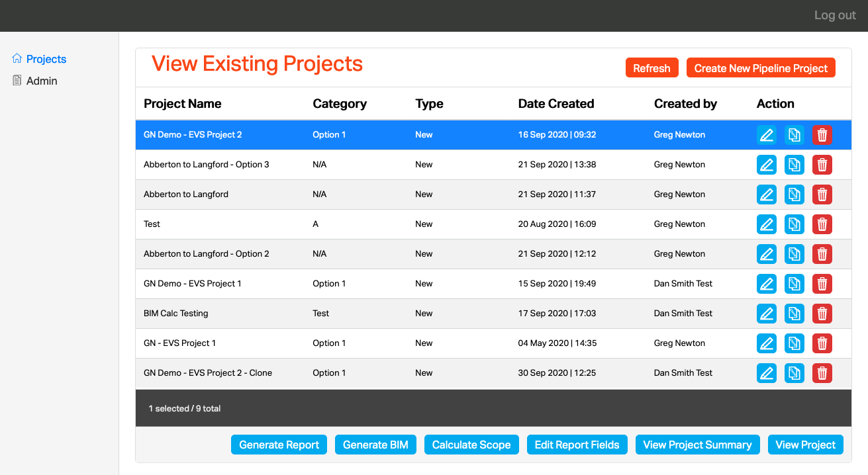868x475 pixels.
Task: Click clone icon for GN - EVS Project 1
Action: coord(795,343)
